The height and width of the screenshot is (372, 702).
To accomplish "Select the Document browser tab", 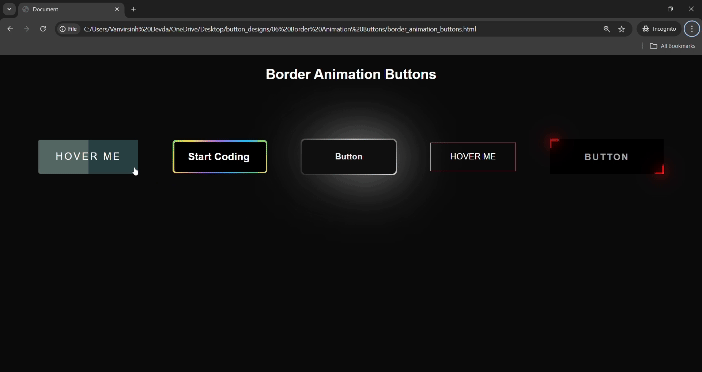I will pos(72,9).
